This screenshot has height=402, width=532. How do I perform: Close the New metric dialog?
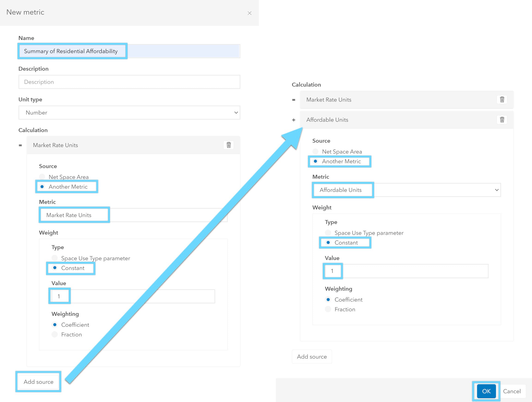[x=250, y=13]
